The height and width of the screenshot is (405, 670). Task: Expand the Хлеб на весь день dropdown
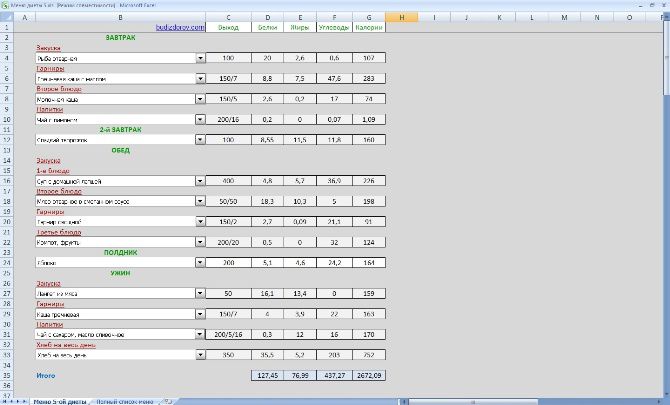[x=199, y=354]
